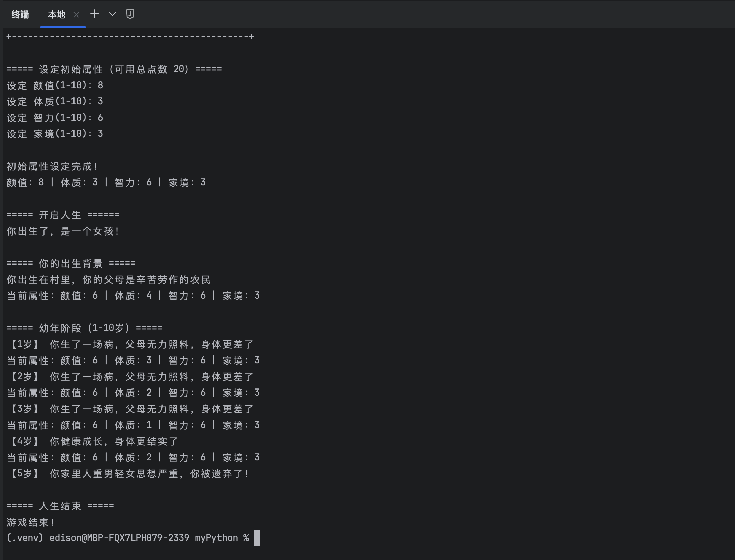Click the blinking cursor at the shell prompt
This screenshot has height=560, width=735.
click(x=258, y=538)
